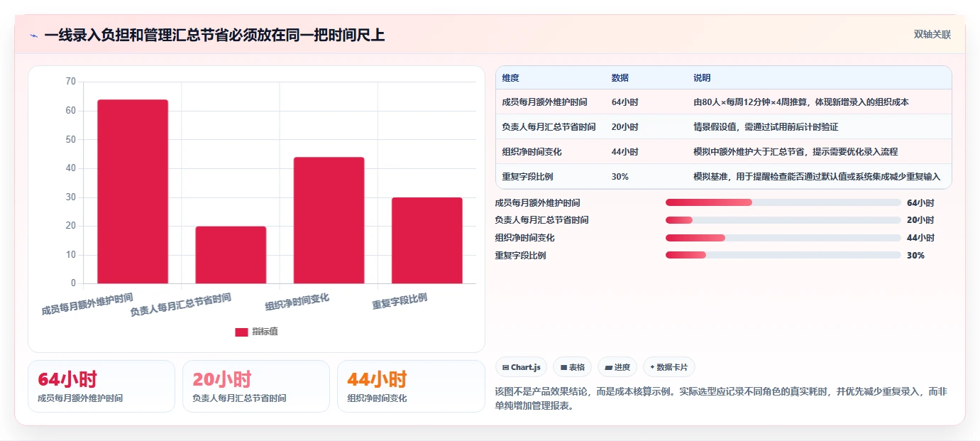Image resolution: width=980 pixels, height=441 pixels.
Task: Click the 20小时 progress bar
Action: coord(783,220)
